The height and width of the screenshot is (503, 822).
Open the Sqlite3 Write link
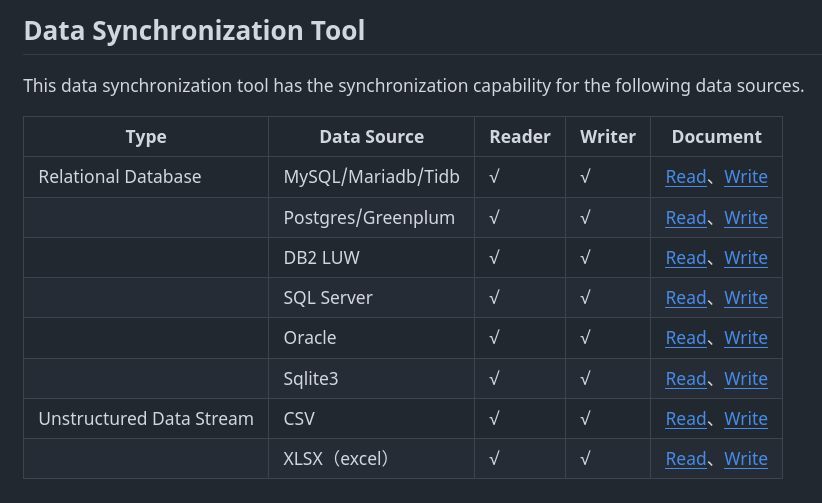(745, 379)
